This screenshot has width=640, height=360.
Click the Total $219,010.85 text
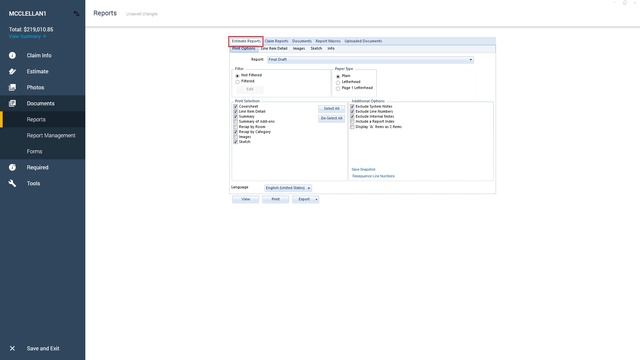click(x=31, y=29)
